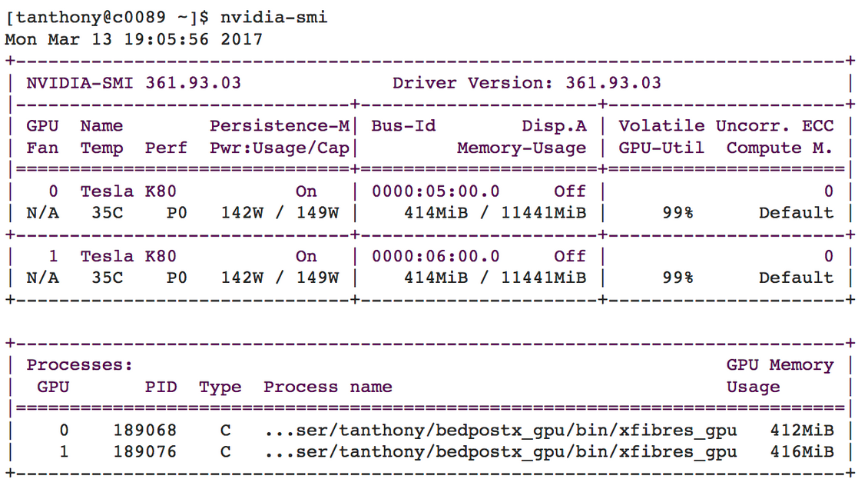Click the Driver Version: 361.93.03 text
This screenshot has height=489, width=868.
click(526, 83)
